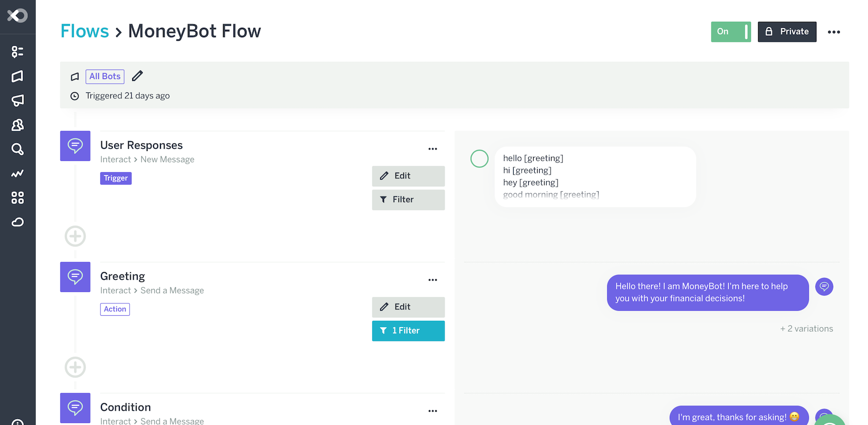Add a step after User Responses

75,236
